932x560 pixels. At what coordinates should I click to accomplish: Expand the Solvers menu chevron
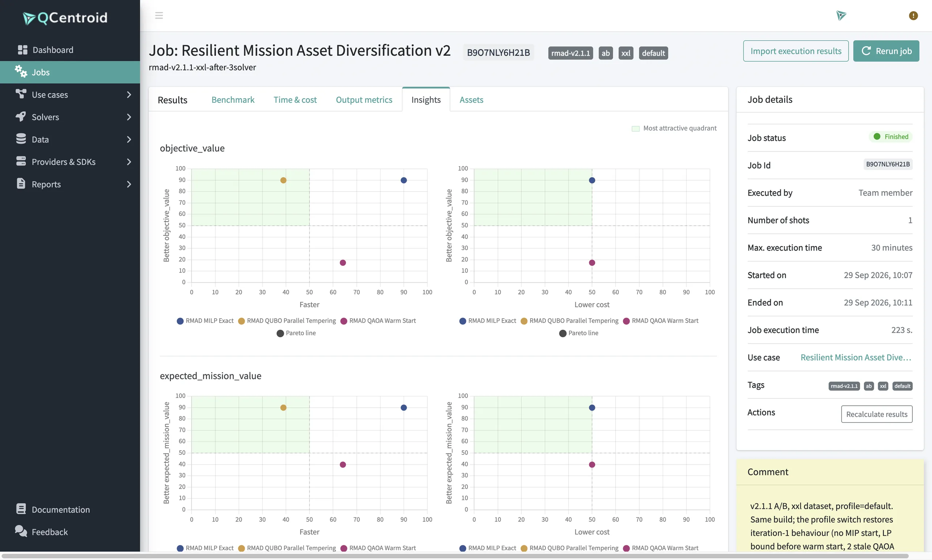129,117
